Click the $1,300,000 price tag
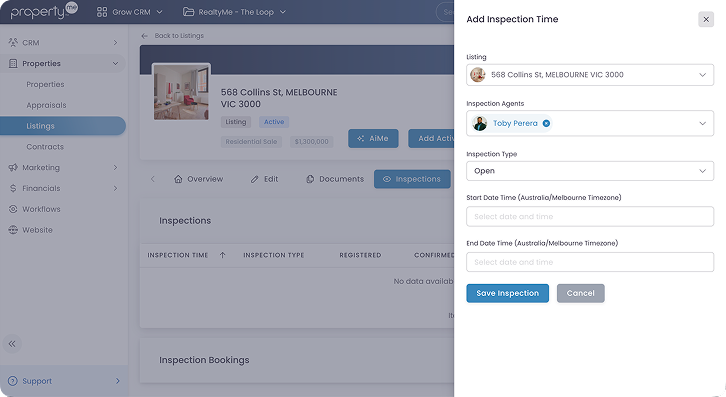Screen dimensions: 726x397 (x=311, y=142)
